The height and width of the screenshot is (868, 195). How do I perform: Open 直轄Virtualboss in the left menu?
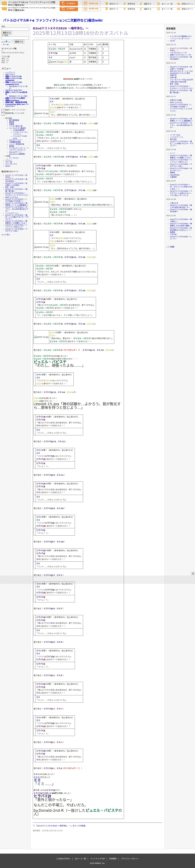click(x=12, y=100)
